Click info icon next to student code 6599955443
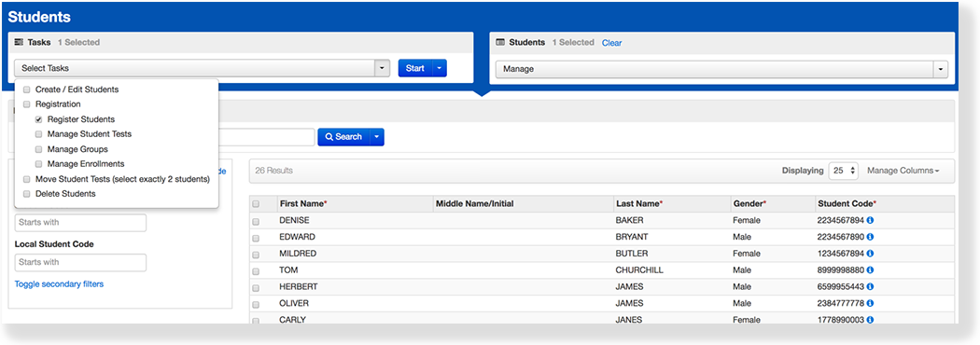Image resolution: width=980 pixels, height=345 pixels. click(x=870, y=286)
